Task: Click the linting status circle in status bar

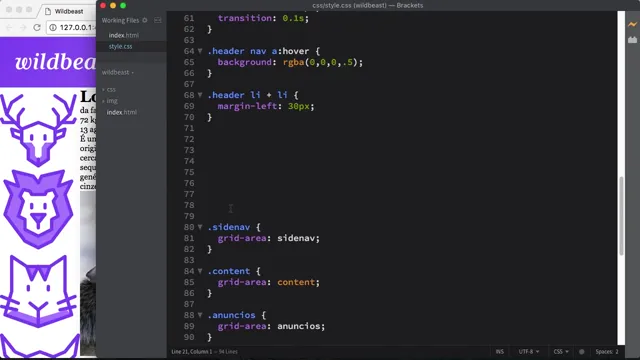Action: click(x=582, y=351)
